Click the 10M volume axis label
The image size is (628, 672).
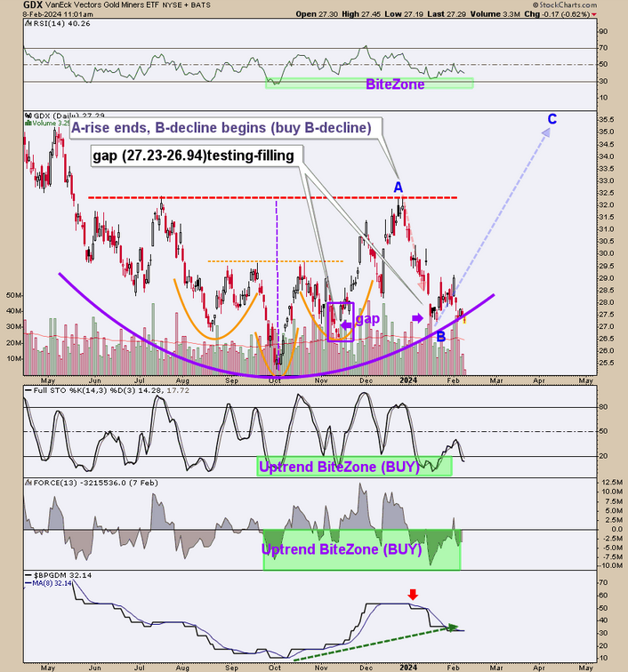(13, 358)
